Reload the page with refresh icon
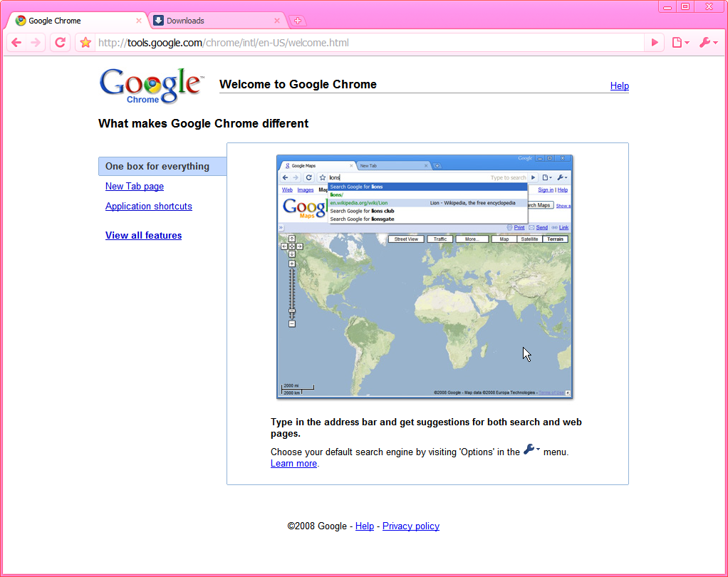Image resolution: width=728 pixels, height=577 pixels. [x=61, y=43]
